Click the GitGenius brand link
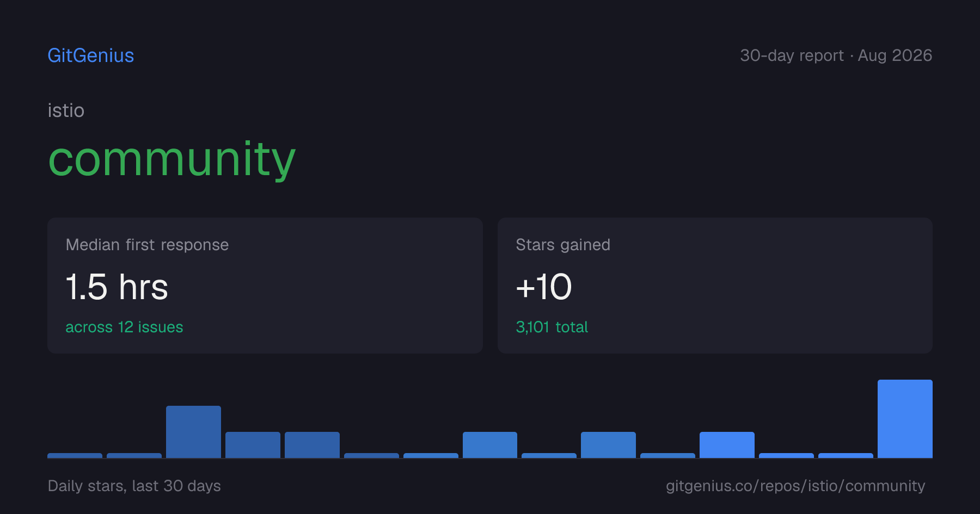Viewport: 980px width, 514px height. [91, 55]
